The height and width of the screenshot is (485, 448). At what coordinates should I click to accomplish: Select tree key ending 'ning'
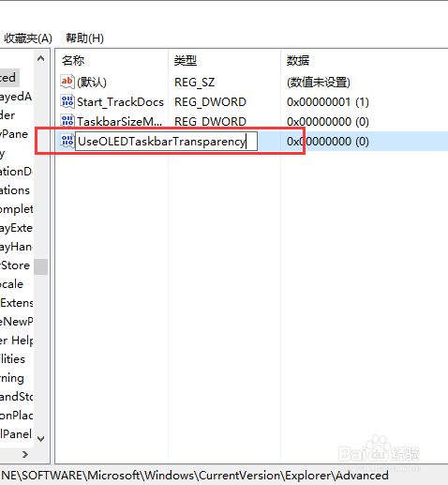[x=12, y=378]
